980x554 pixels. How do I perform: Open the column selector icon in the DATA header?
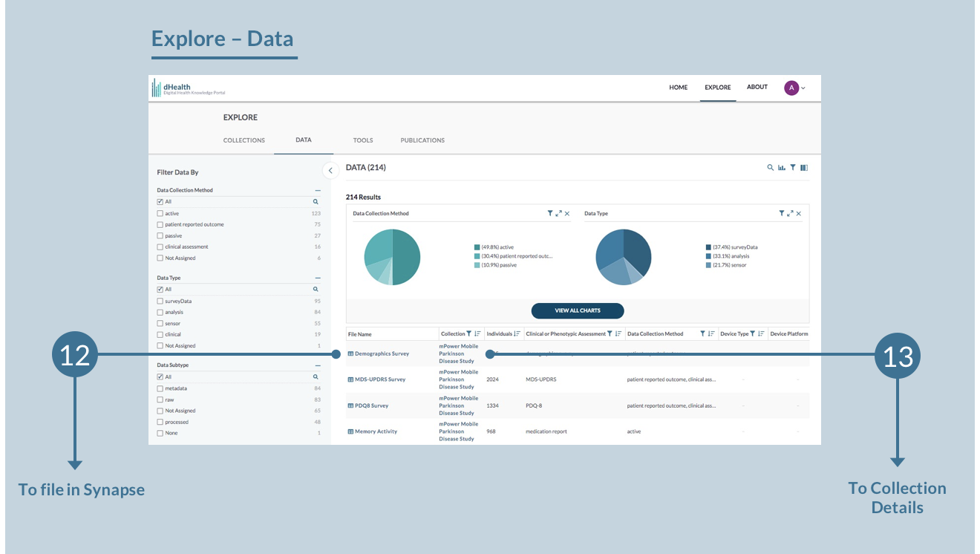(804, 168)
